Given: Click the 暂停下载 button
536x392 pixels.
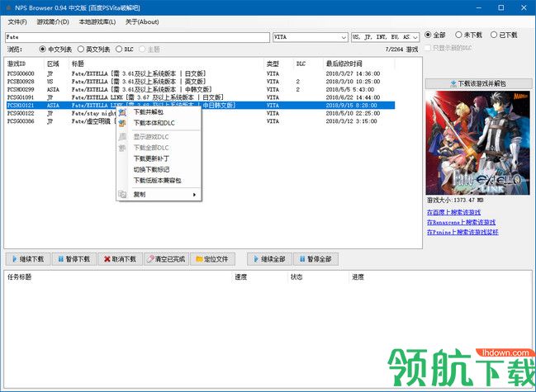Looking at the screenshot, I should tap(74, 259).
